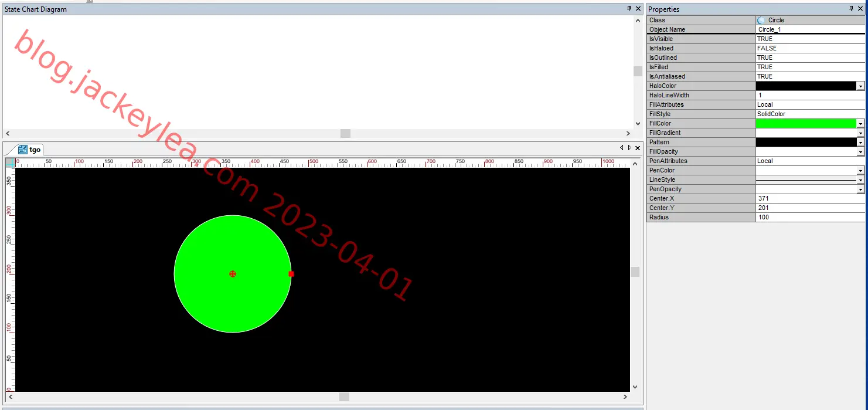
Task: Pin the State Chart Diagram panel
Action: click(x=629, y=9)
